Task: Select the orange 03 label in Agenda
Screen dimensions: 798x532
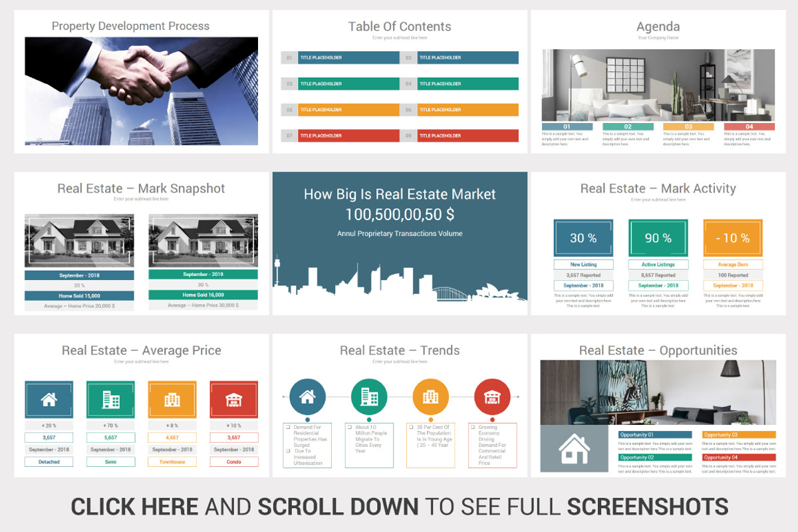Action: 688,126
